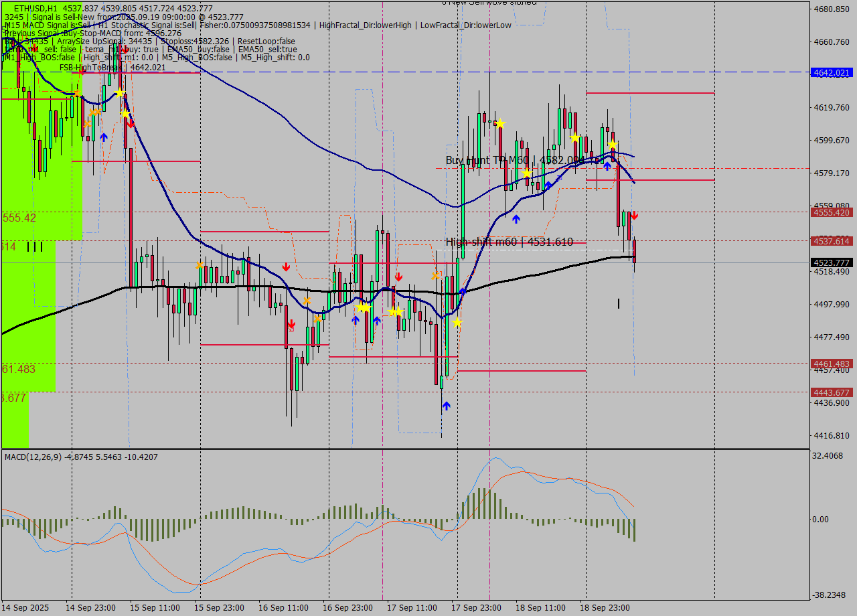Select the red 4555.420 price label
The image size is (857, 616).
[831, 212]
